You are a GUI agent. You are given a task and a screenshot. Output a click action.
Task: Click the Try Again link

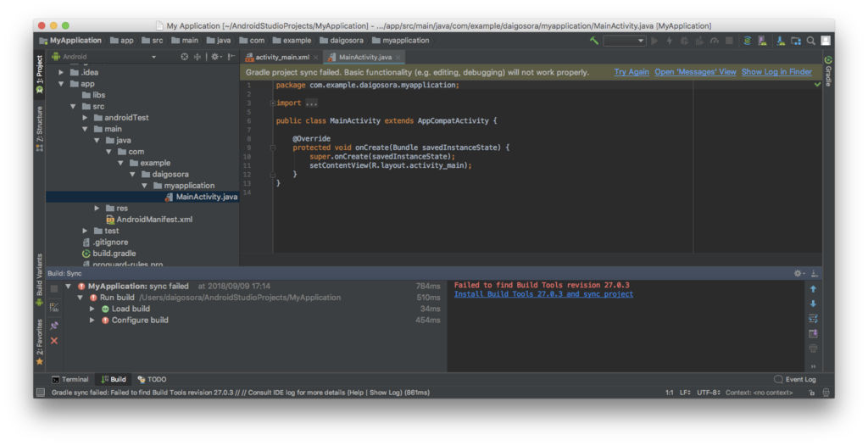pyautogui.click(x=632, y=72)
